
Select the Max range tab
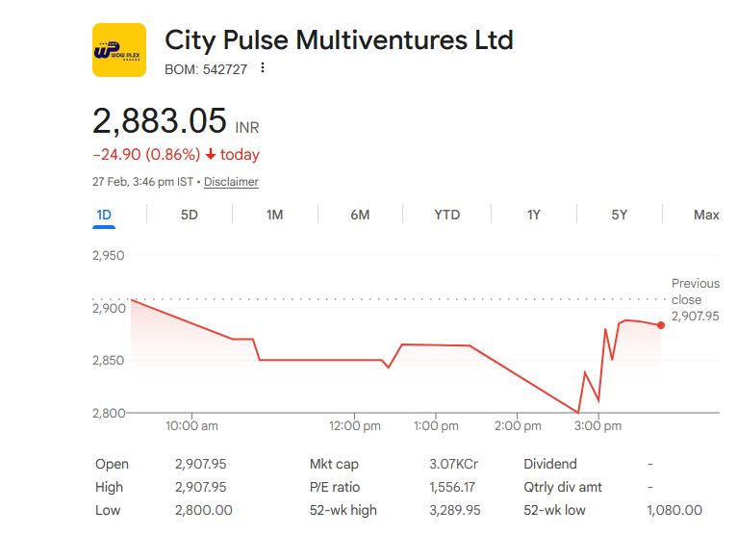coord(706,215)
